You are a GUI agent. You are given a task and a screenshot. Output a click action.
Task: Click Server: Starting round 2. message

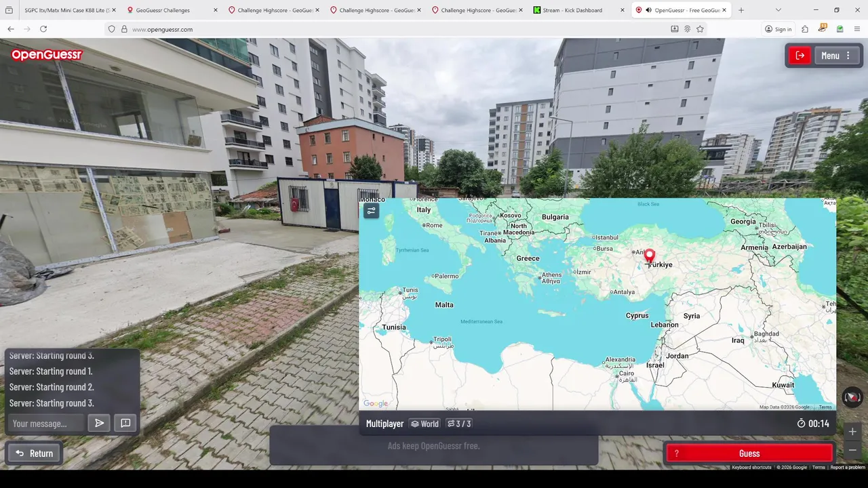[x=52, y=387]
